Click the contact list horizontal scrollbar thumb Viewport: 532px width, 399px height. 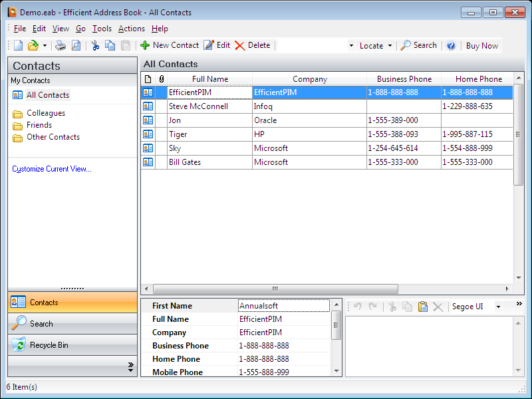[275, 289]
